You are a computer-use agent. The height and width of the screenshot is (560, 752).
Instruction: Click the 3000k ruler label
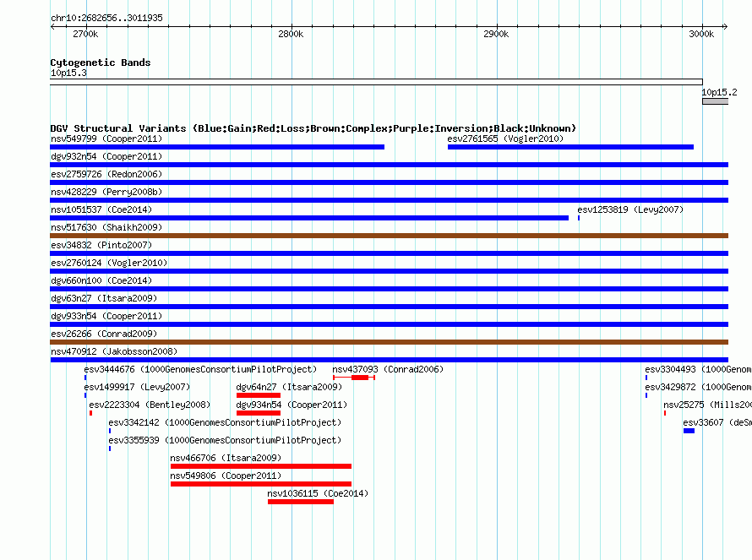tap(701, 34)
